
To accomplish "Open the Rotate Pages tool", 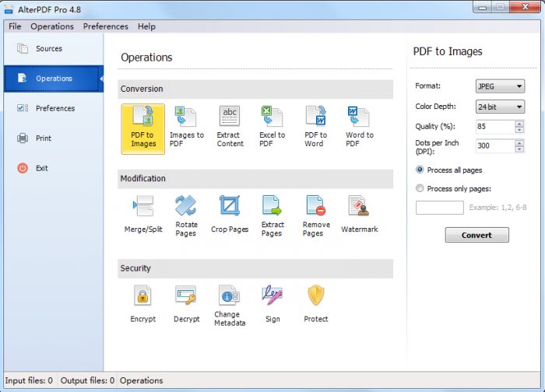I will (x=186, y=214).
